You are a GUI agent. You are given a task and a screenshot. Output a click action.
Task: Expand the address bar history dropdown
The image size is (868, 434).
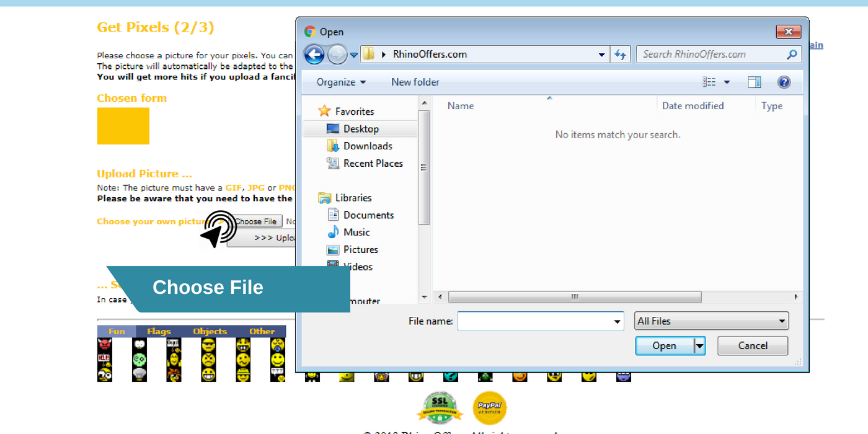(601, 55)
